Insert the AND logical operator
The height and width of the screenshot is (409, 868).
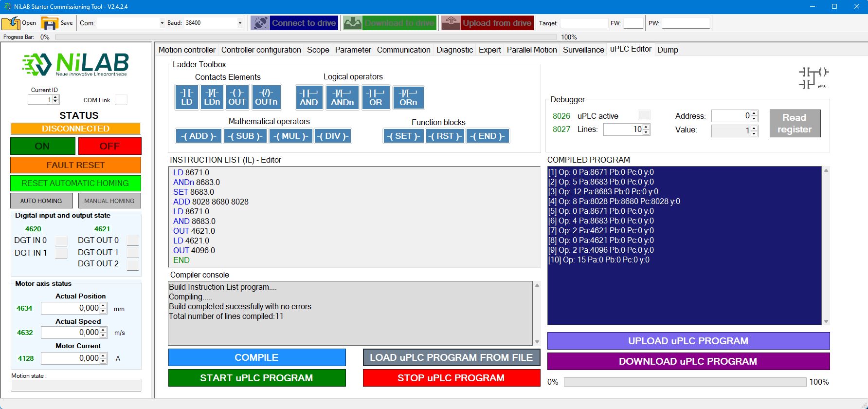pyautogui.click(x=308, y=97)
